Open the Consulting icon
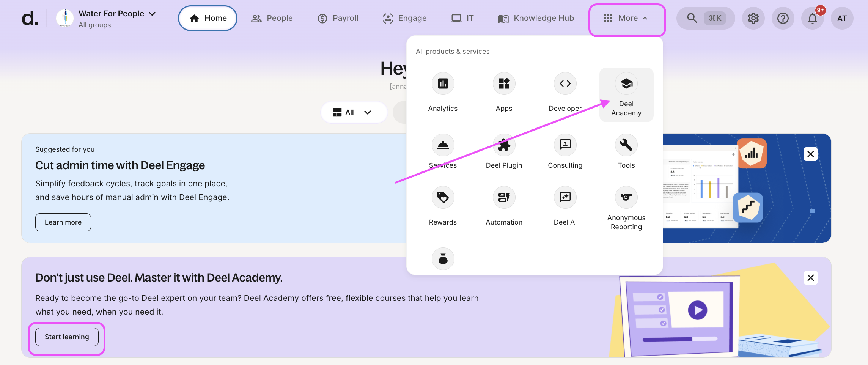 (565, 145)
